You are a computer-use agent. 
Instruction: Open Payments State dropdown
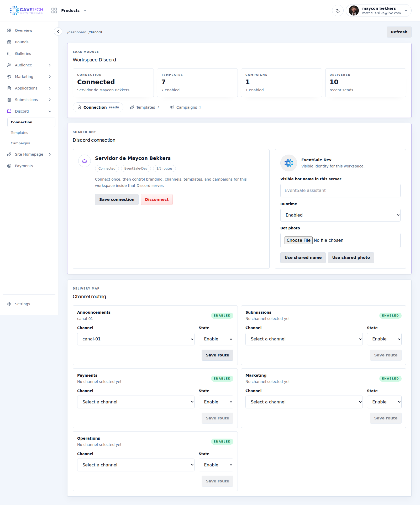(x=216, y=402)
